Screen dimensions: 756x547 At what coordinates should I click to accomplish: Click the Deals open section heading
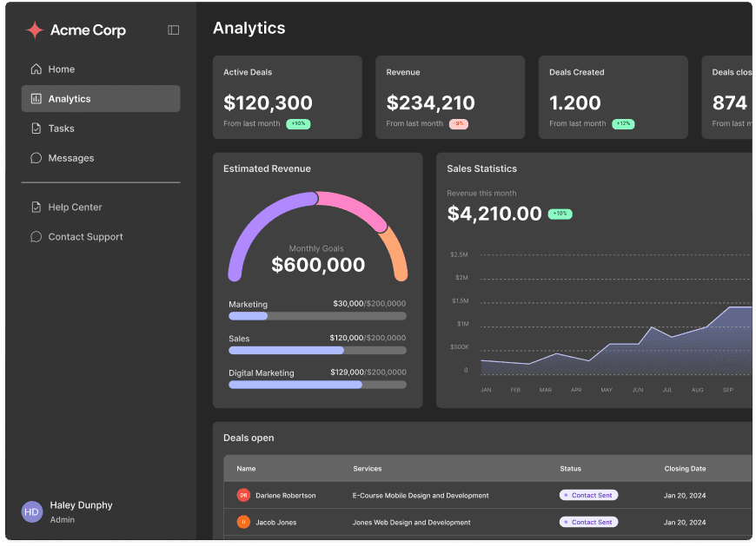(249, 438)
